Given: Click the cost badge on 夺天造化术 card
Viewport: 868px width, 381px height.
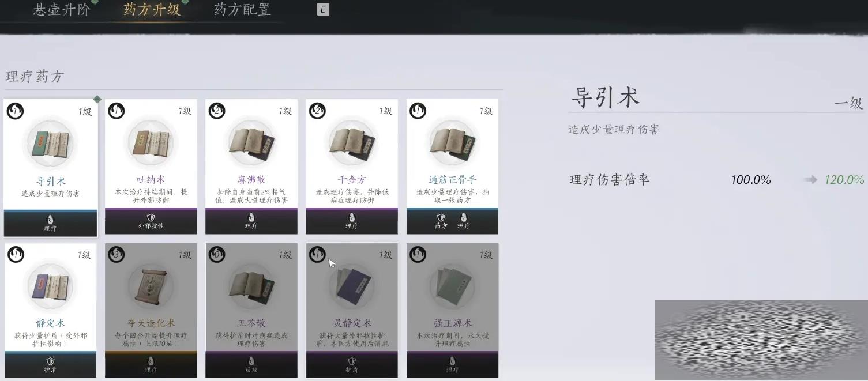Looking at the screenshot, I should click(x=116, y=254).
